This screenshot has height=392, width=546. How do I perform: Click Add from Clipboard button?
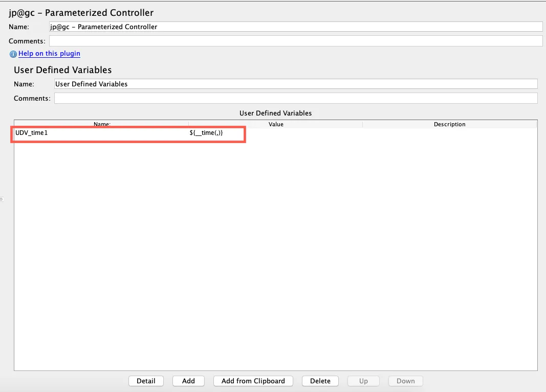[x=253, y=381]
